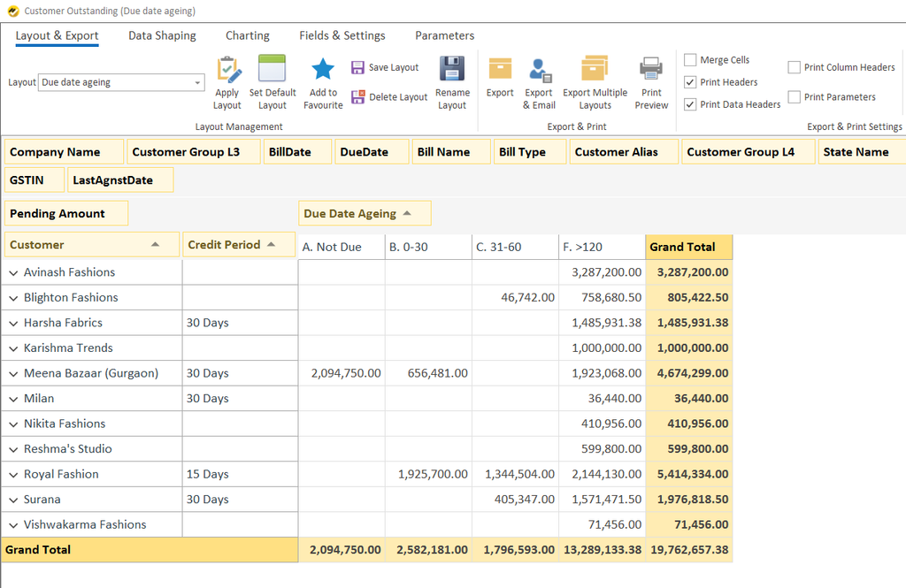Expand the Harsha Fabrics row
The image size is (906, 588).
[x=13, y=324]
